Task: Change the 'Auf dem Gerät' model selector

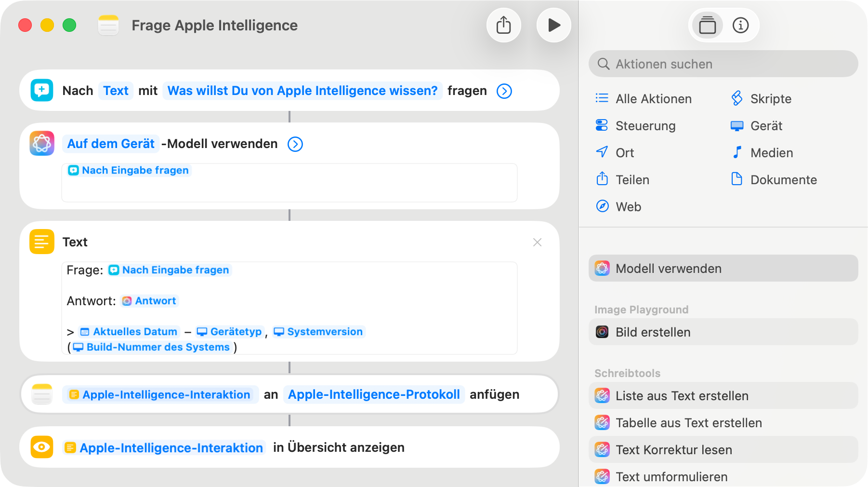Action: (x=111, y=144)
